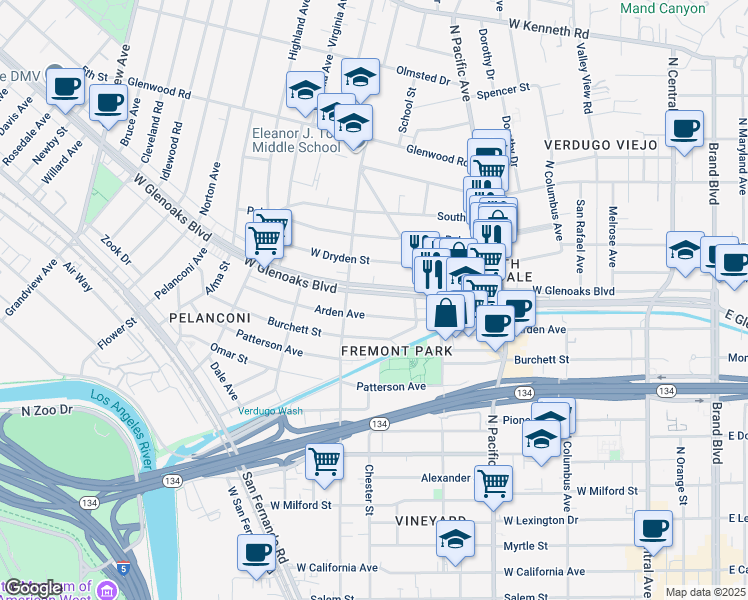The height and width of the screenshot is (600, 748).
Task: Click the Interstate 5 highway shield
Action: (123, 568)
